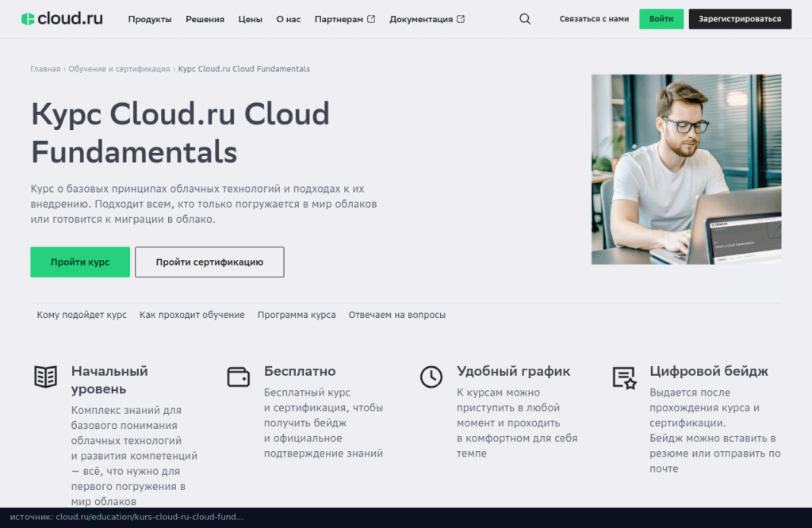The height and width of the screenshot is (528, 812).
Task: Click the Начальный уровень heading
Action: point(109,380)
